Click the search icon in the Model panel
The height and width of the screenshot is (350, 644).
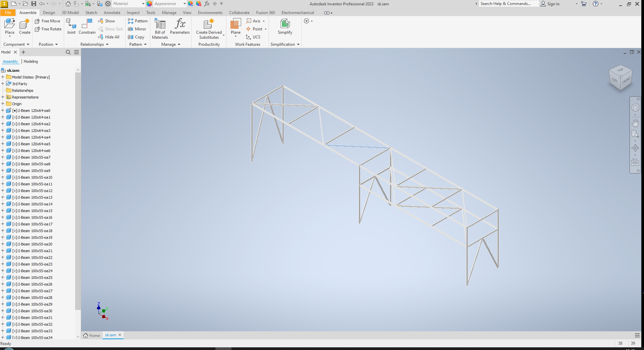point(68,52)
